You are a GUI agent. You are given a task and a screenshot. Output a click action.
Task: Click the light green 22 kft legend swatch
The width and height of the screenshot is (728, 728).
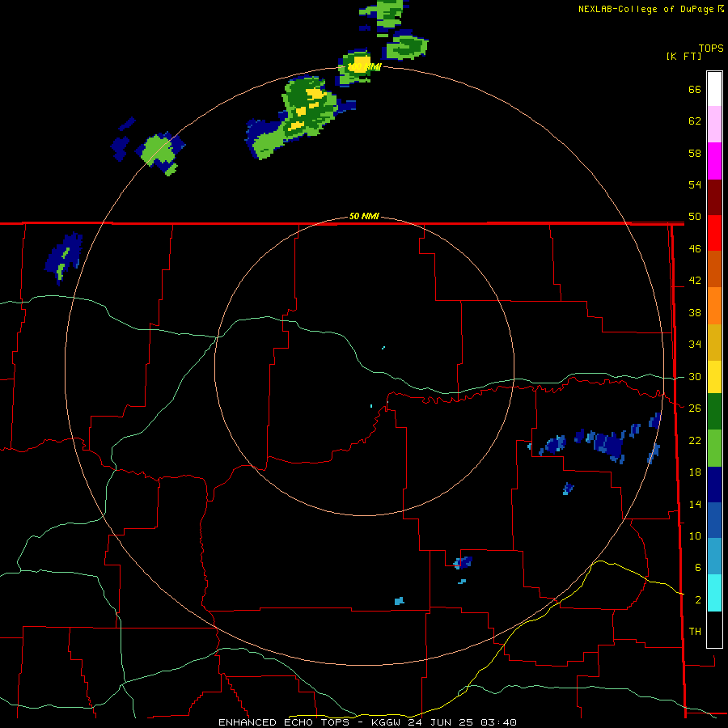point(714,448)
